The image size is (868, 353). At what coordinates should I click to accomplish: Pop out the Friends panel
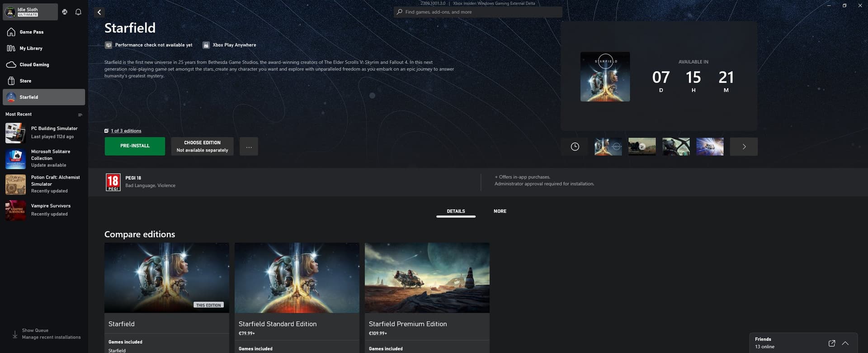coord(831,343)
